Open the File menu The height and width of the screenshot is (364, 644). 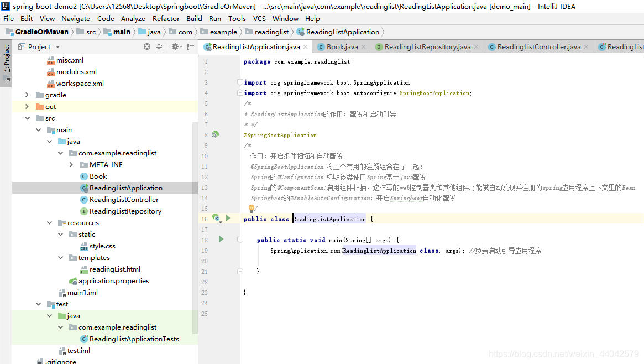point(9,18)
